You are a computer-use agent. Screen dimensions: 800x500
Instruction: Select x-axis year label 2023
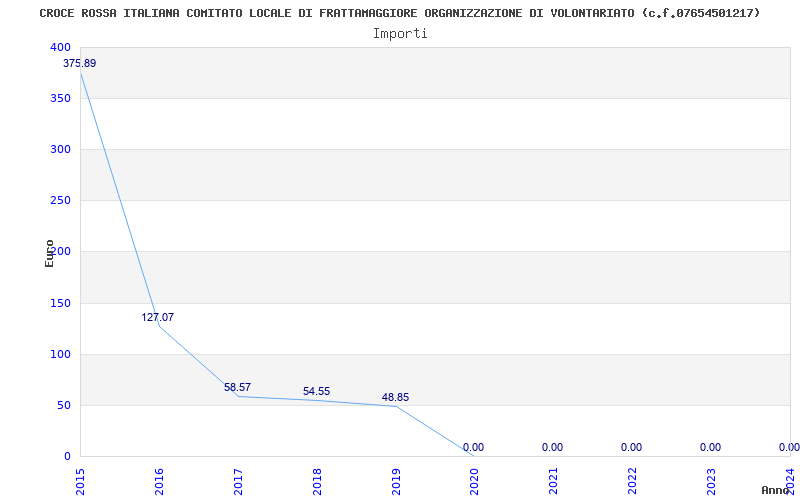tap(712, 482)
